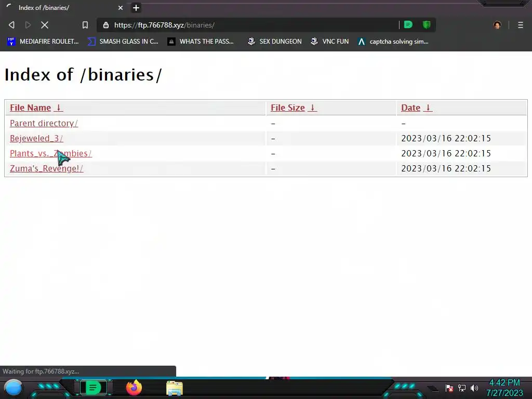Open SMASH GLASS IN C... bookmark
Viewport: 532px width, 399px height.
coord(123,42)
